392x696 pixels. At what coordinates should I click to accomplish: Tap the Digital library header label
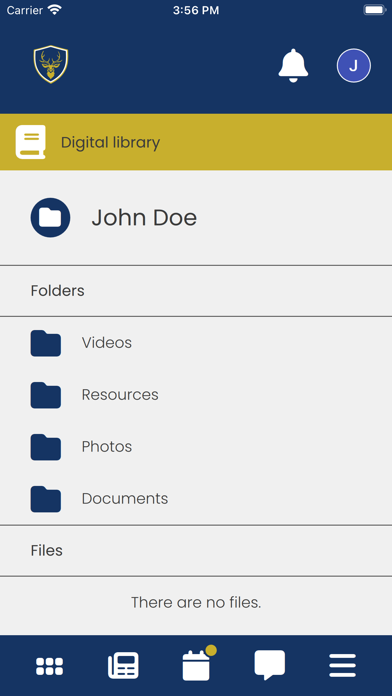(x=110, y=142)
